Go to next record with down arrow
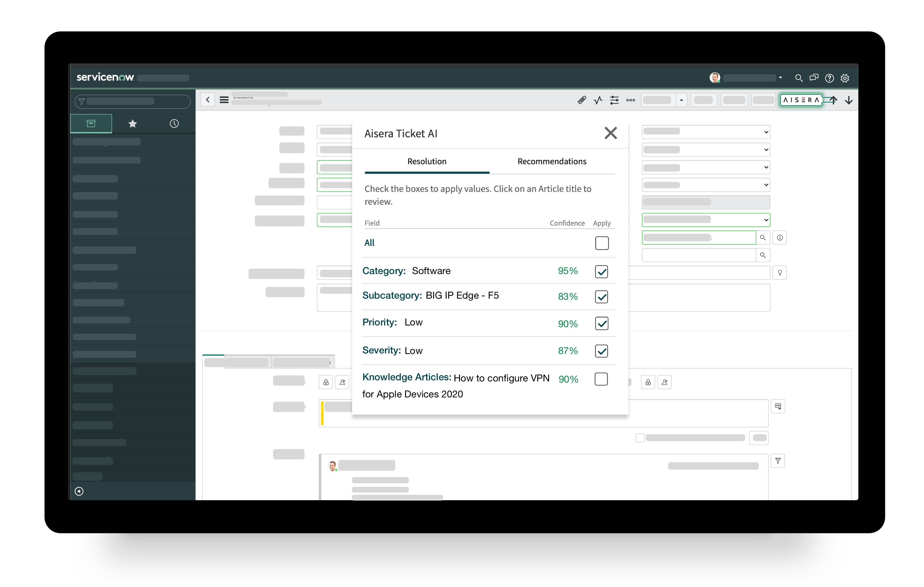The width and height of the screenshot is (924, 587). [x=848, y=100]
